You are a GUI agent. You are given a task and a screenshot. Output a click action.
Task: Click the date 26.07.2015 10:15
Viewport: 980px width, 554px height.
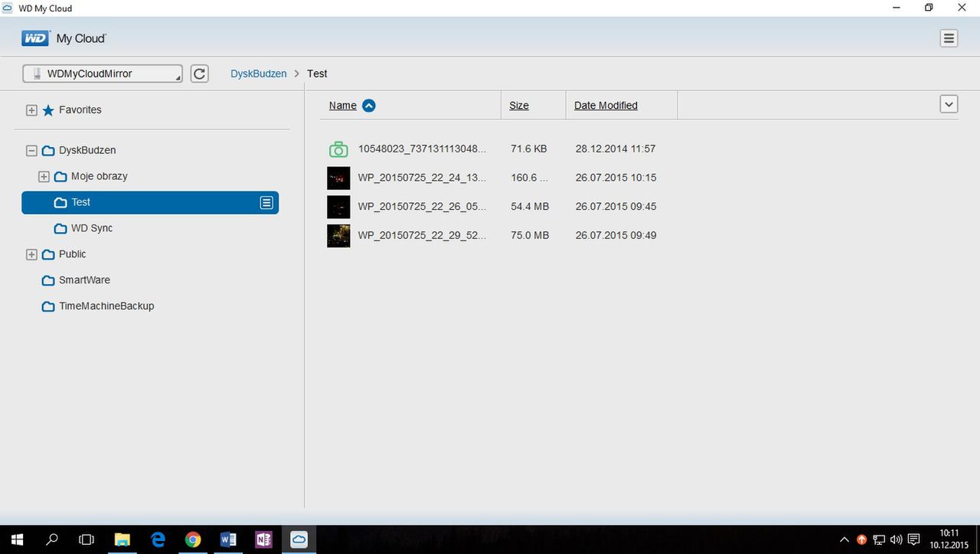(616, 178)
